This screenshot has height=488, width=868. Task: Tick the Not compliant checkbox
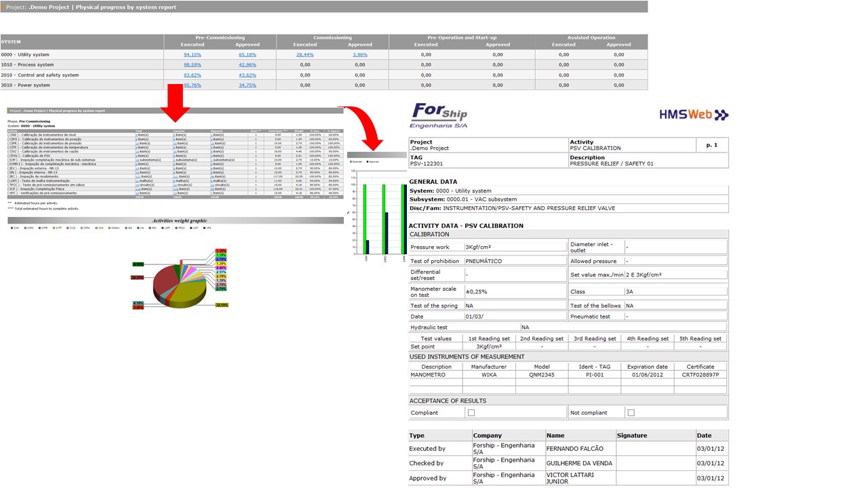click(x=631, y=412)
